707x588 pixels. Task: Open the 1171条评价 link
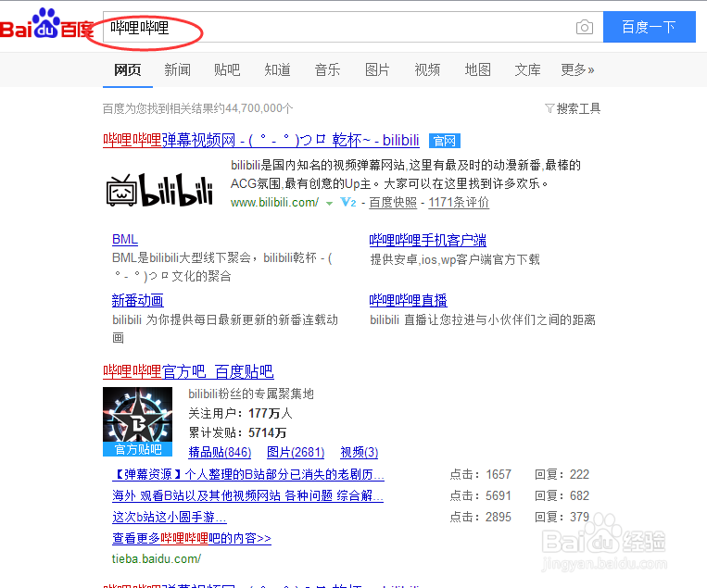coord(459,202)
